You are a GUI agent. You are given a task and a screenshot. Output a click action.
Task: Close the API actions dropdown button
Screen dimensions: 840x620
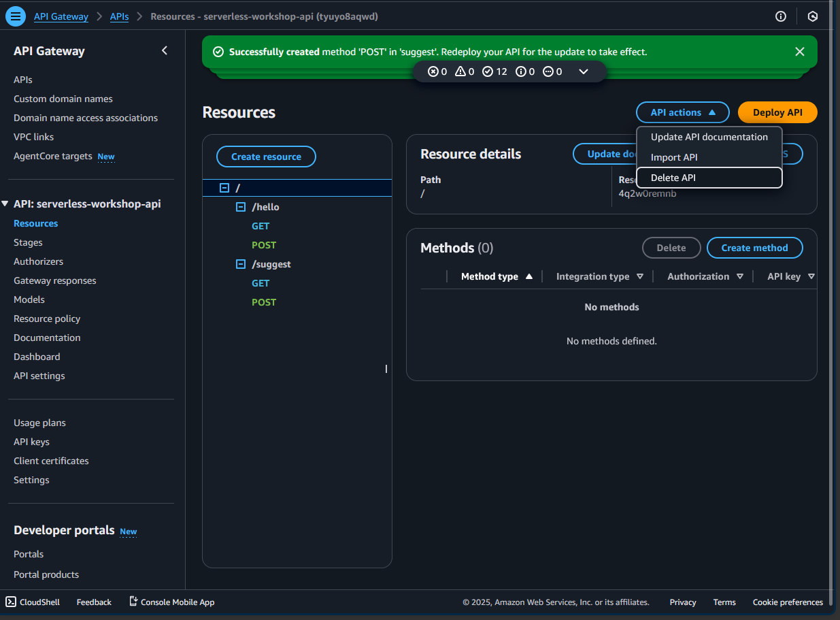click(x=682, y=112)
